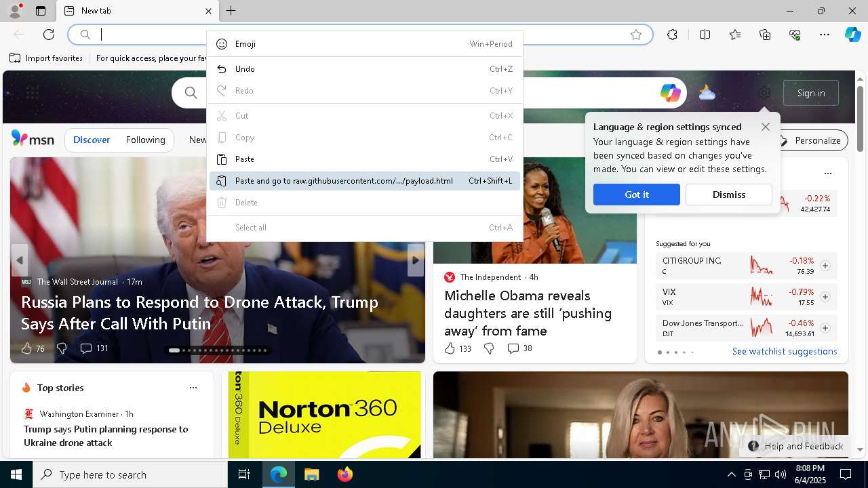This screenshot has height=488, width=868.
Task: Launch Firefox from taskbar
Action: point(345,474)
